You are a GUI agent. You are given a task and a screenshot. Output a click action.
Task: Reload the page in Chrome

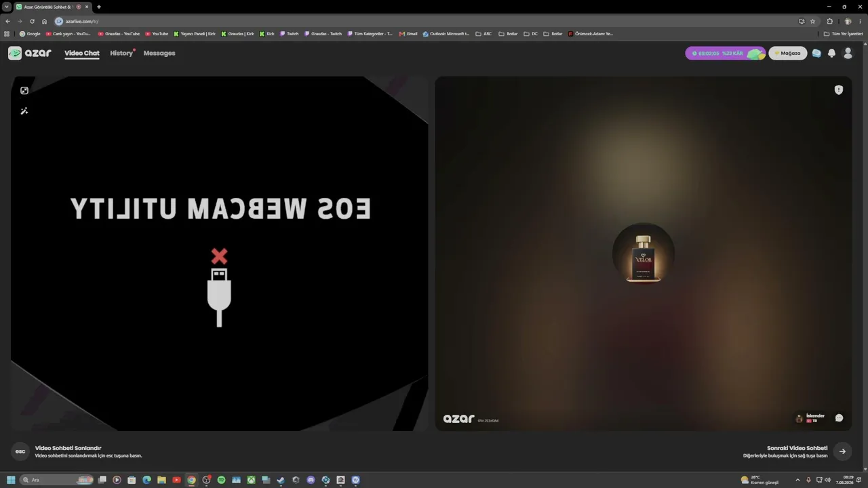pos(32,21)
